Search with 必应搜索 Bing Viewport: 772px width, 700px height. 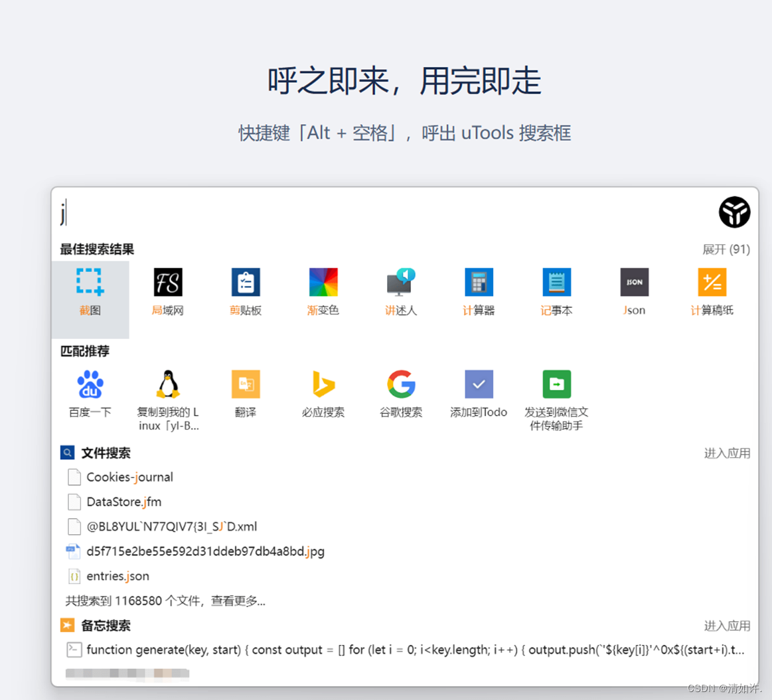323,394
